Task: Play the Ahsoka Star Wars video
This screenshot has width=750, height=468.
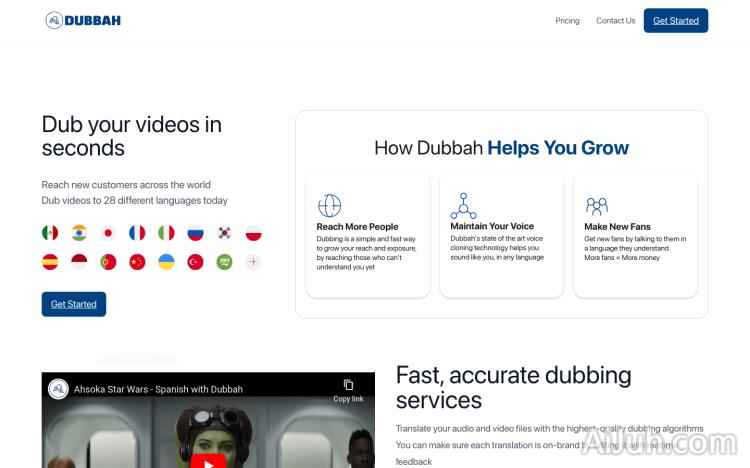Action: (208, 461)
